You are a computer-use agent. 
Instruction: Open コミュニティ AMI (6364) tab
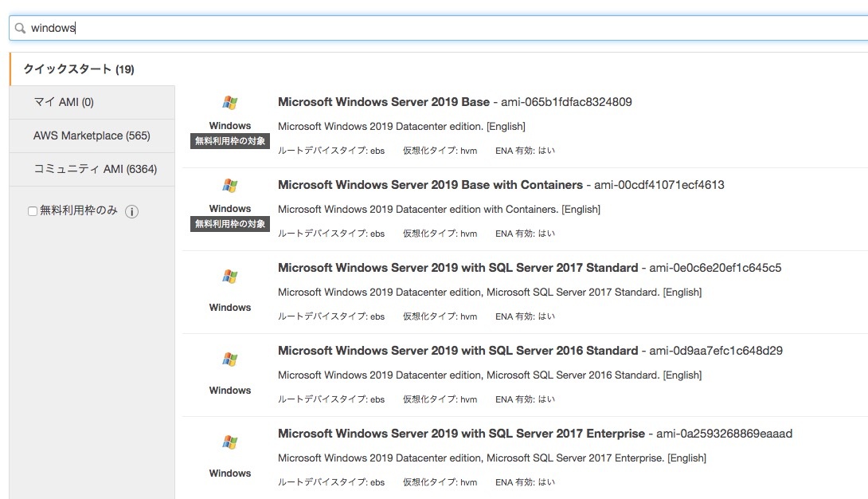[95, 169]
